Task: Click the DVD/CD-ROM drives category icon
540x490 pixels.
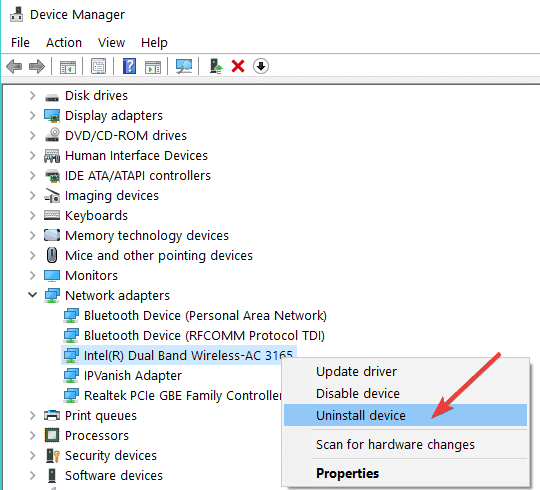Action: click(x=52, y=135)
